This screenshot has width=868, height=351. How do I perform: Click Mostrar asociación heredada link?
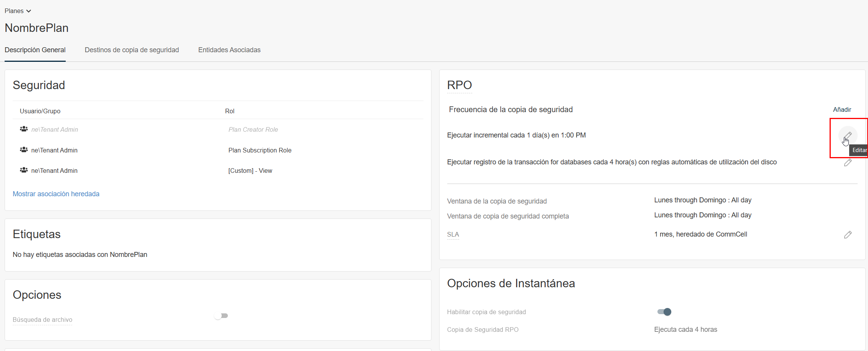tap(56, 194)
